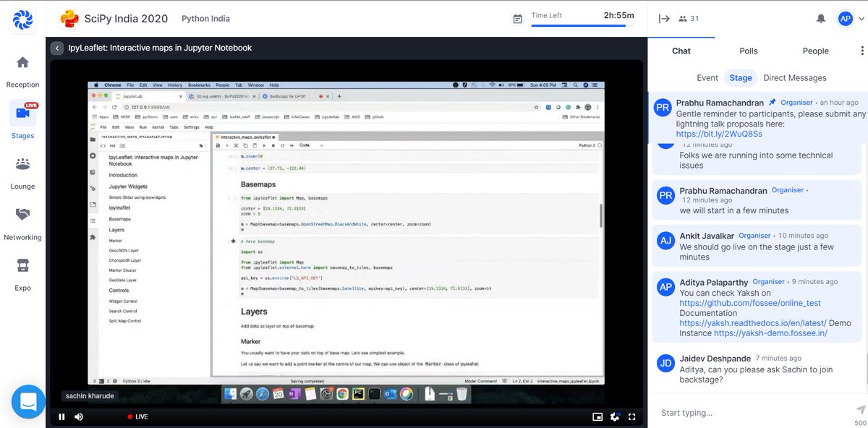868x428 pixels.
Task: Click Marker Cluster in table of contents
Action: (x=122, y=270)
